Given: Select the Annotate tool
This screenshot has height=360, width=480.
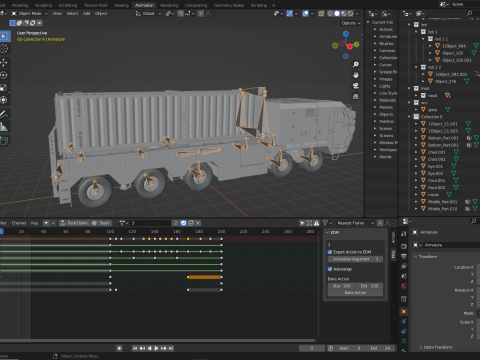Looking at the screenshot, I should coord(4,114).
